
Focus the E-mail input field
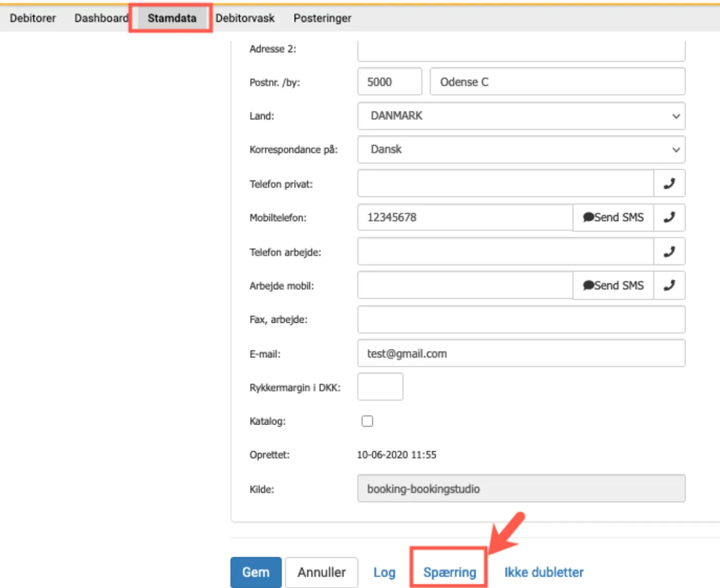pos(521,354)
